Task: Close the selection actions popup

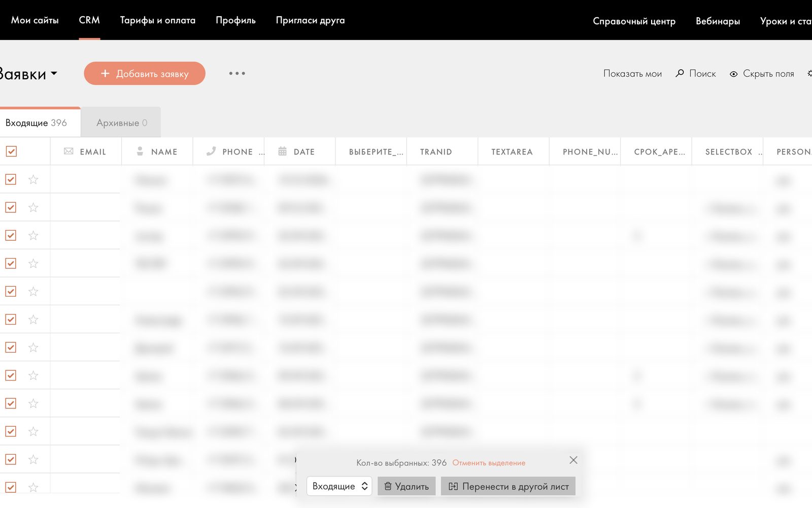Action: (x=573, y=460)
